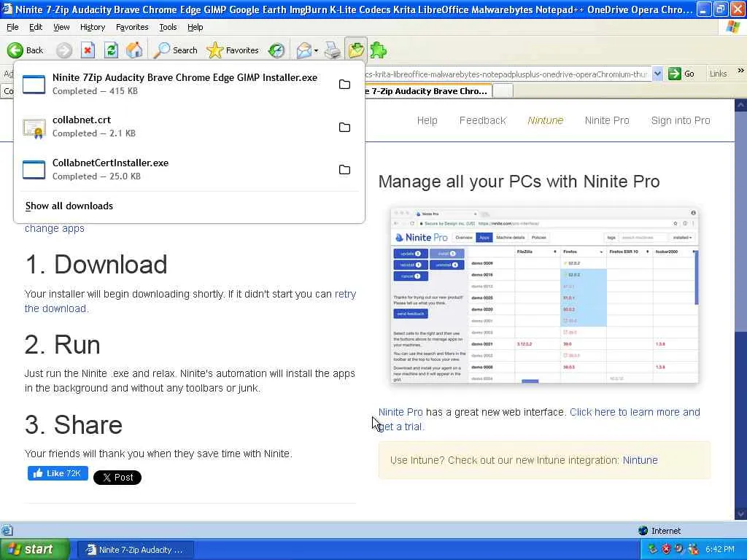Screen dimensions: 747x560
Task: Open the Nintune link in yellow banner
Action: point(640,460)
